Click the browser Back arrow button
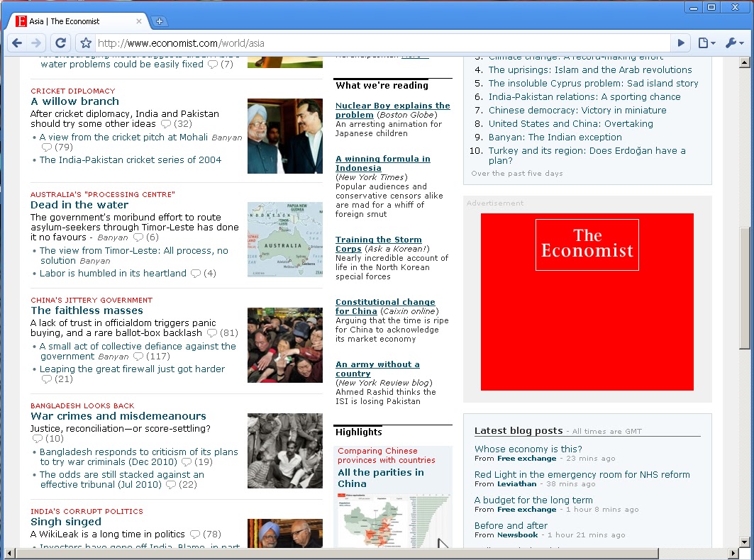This screenshot has width=754, height=560. click(17, 43)
